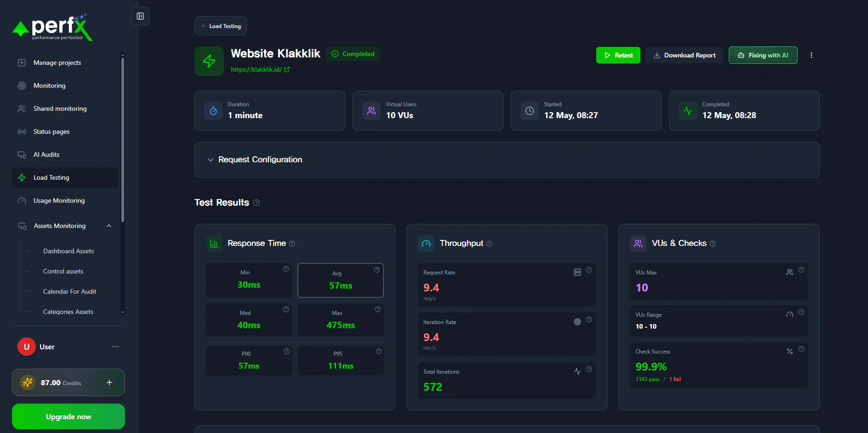Click the Throughput gauge icon
This screenshot has width=868, height=433.
(426, 244)
